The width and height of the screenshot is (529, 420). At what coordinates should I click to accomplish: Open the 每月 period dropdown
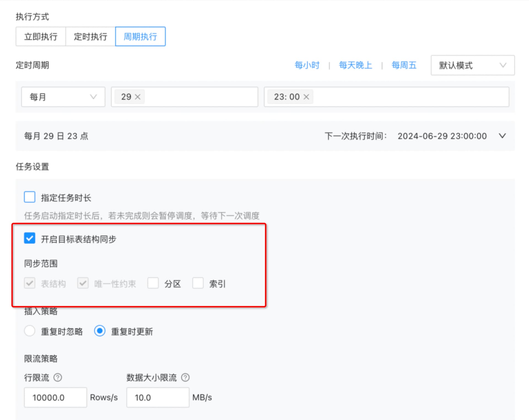(x=63, y=97)
